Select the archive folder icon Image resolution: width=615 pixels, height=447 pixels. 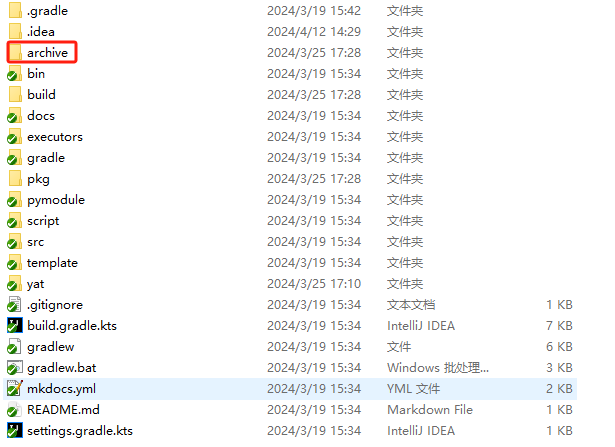15,53
